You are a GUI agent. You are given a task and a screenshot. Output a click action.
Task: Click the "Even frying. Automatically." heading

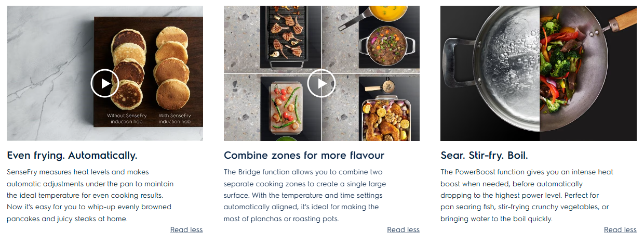pyautogui.click(x=72, y=155)
